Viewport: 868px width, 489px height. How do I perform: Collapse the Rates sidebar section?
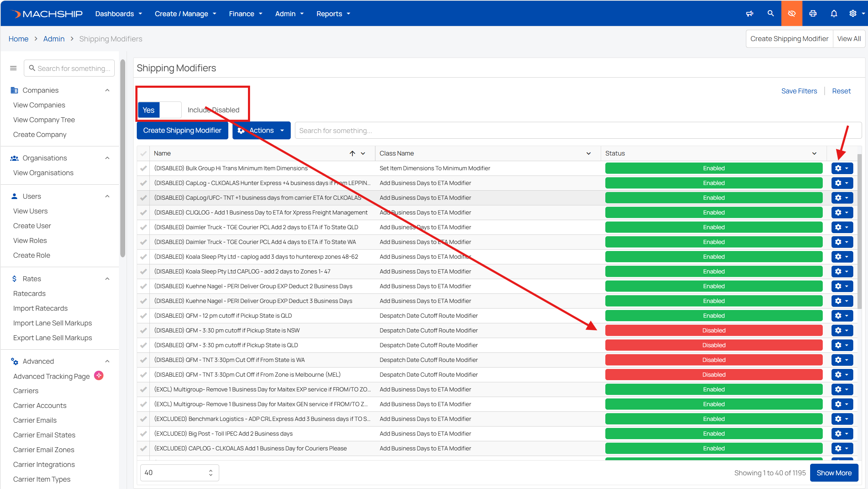107,279
